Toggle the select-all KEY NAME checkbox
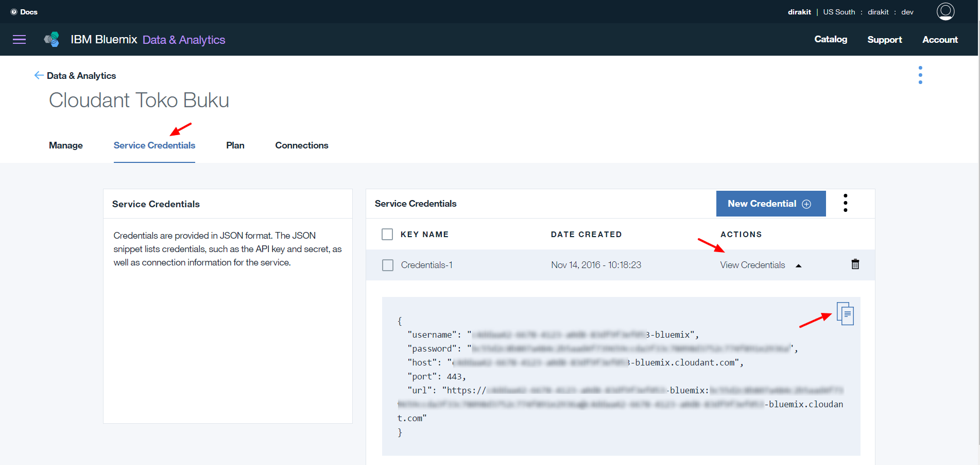The width and height of the screenshot is (980, 465). point(387,235)
